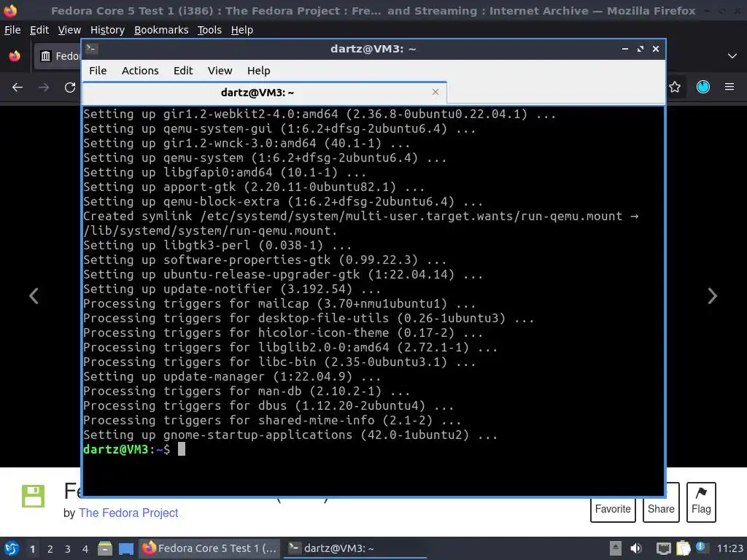Reload the Firefox page

[70, 87]
